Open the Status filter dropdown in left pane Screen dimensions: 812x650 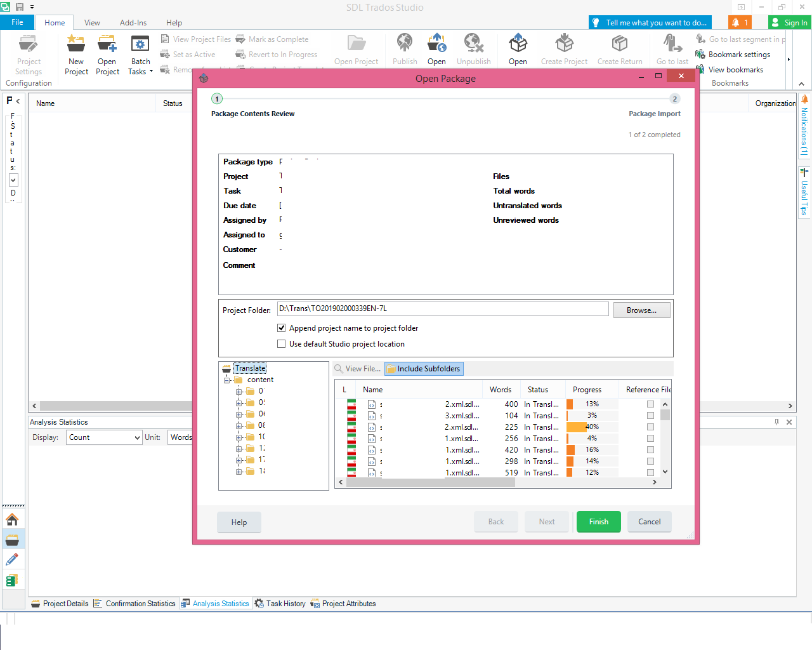pos(13,180)
